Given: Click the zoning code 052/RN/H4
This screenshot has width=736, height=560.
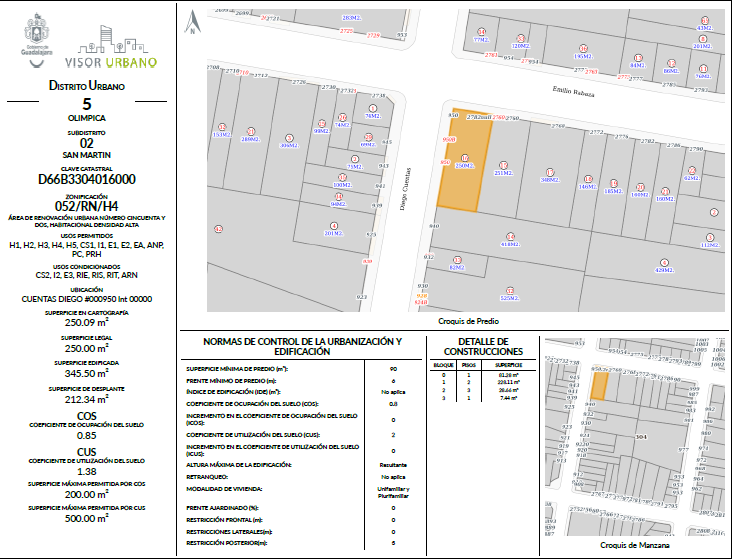Looking at the screenshot, I should 87,207.
